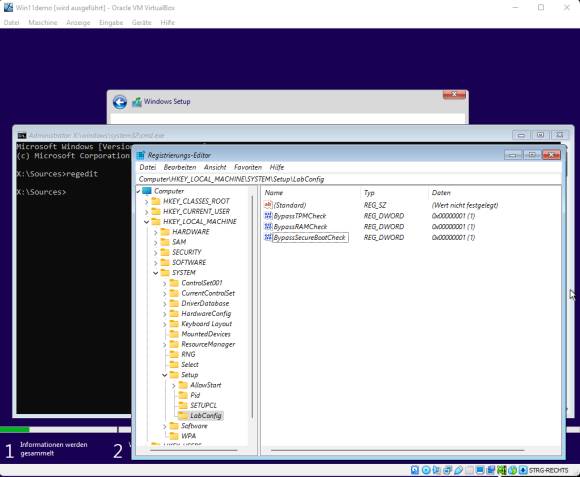Image resolution: width=580 pixels, height=477 pixels.
Task: Expand the AllowStart key
Action: pyautogui.click(x=173, y=385)
